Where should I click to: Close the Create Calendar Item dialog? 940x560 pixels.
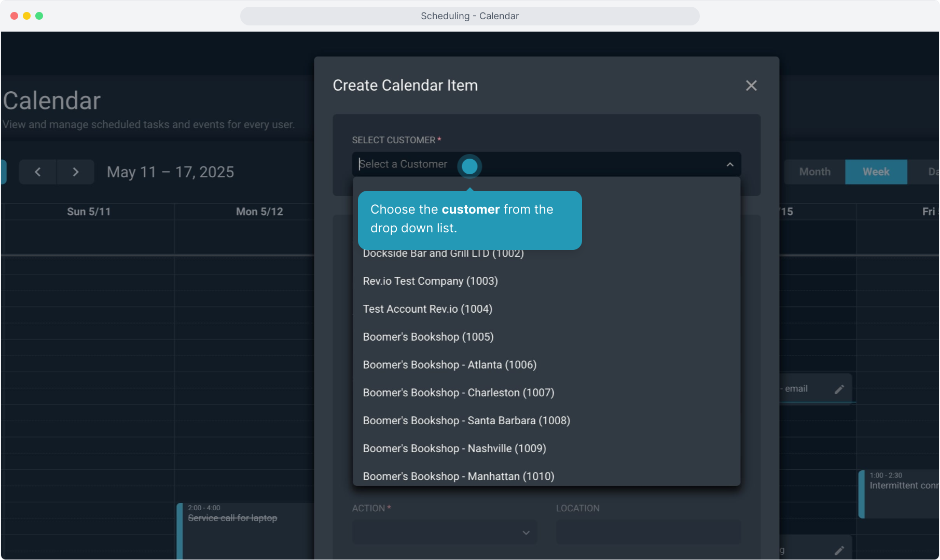pos(751,86)
